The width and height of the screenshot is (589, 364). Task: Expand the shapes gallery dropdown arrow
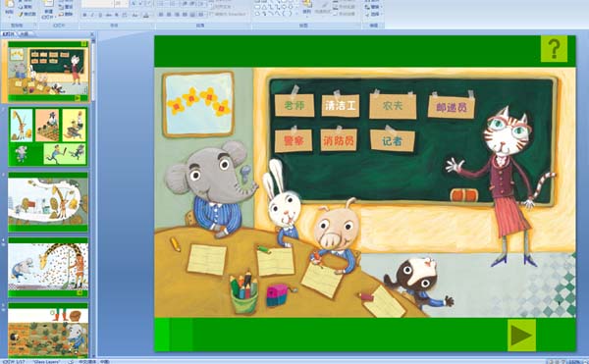pos(297,14)
